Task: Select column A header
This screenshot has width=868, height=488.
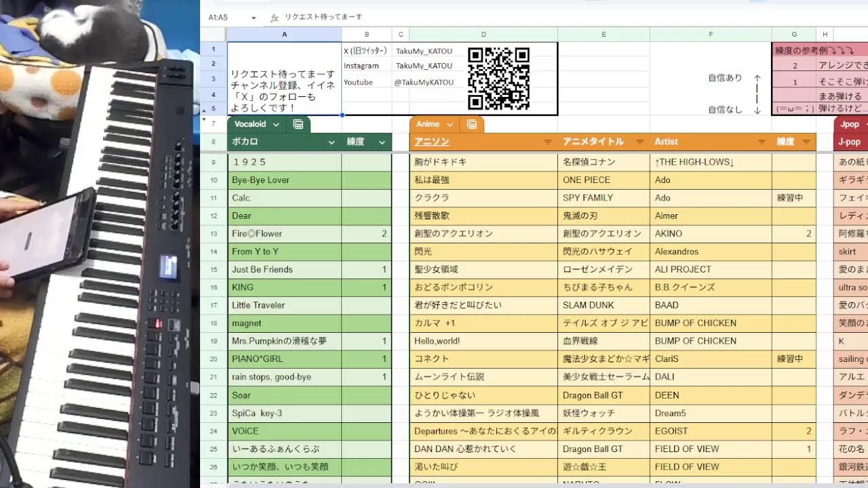Action: [x=284, y=34]
